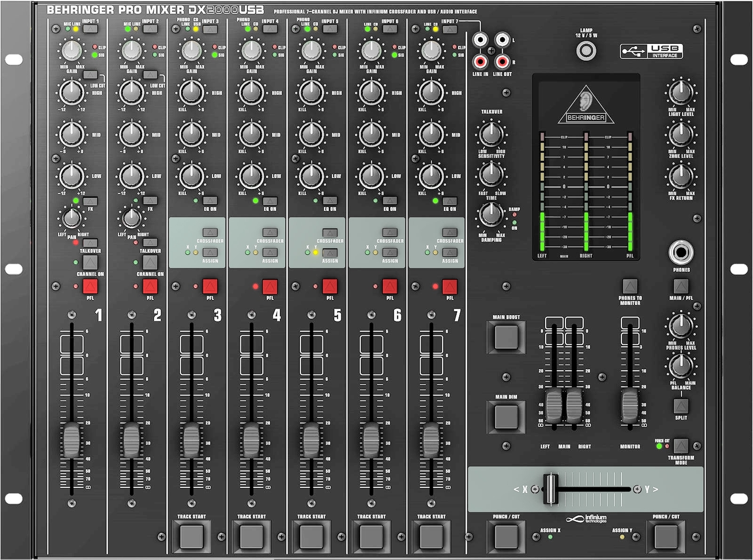The image size is (753, 560).
Task: Click the Lamp 12V socket
Action: point(586,51)
